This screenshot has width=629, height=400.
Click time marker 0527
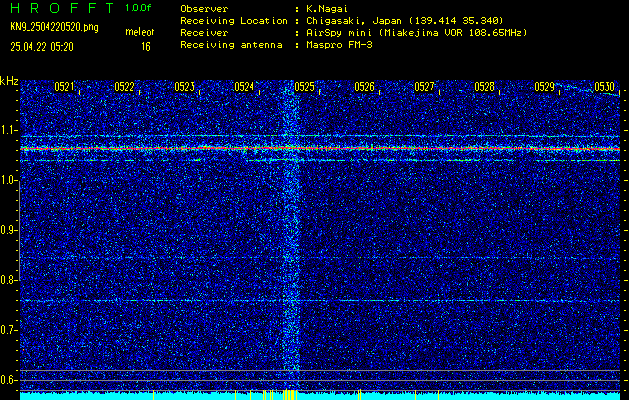[x=424, y=87]
